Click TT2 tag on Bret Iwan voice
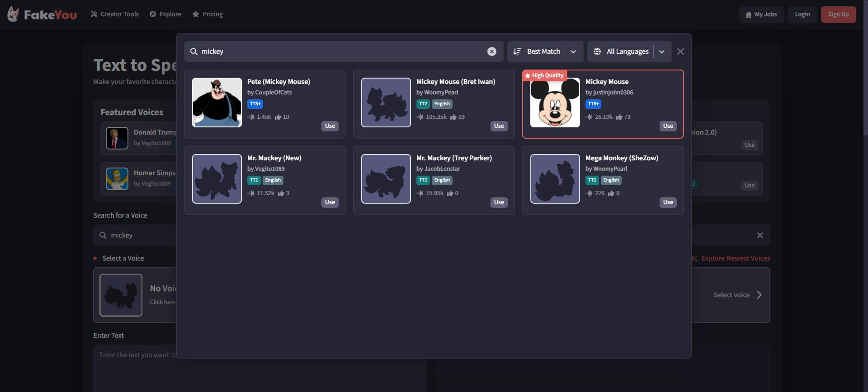 click(x=423, y=104)
